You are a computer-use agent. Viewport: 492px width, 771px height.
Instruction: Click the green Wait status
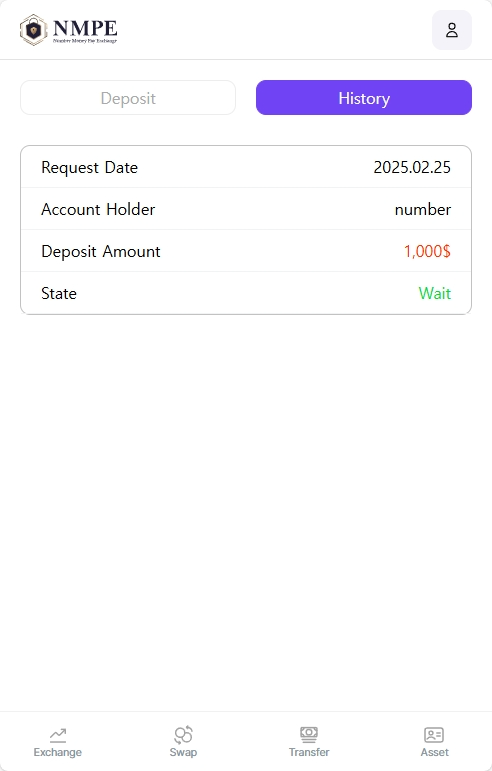pyautogui.click(x=434, y=293)
